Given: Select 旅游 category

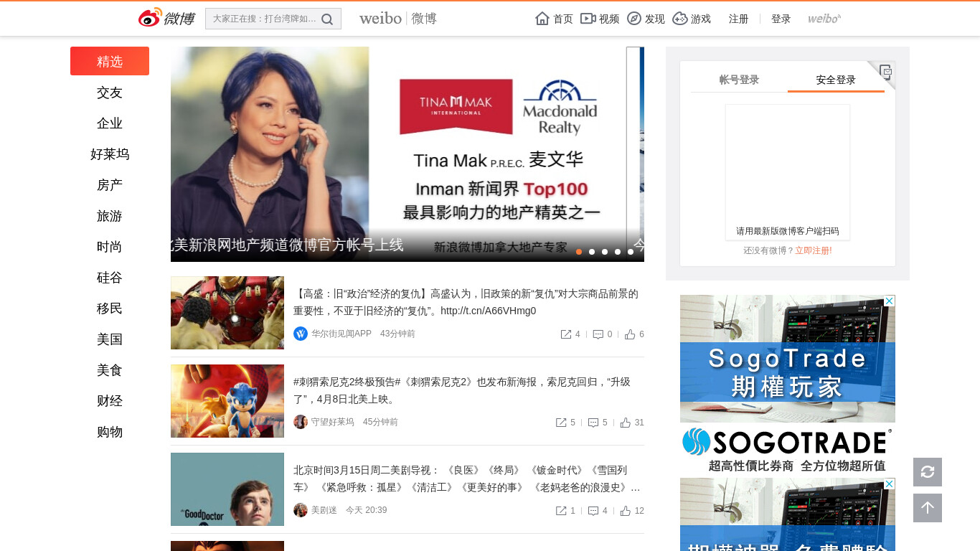Looking at the screenshot, I should tap(110, 216).
